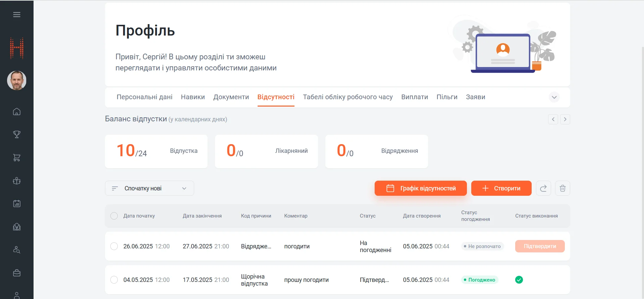This screenshot has width=644, height=299.
Task: Go to the Home icon in the sidebar
Action: (17, 112)
